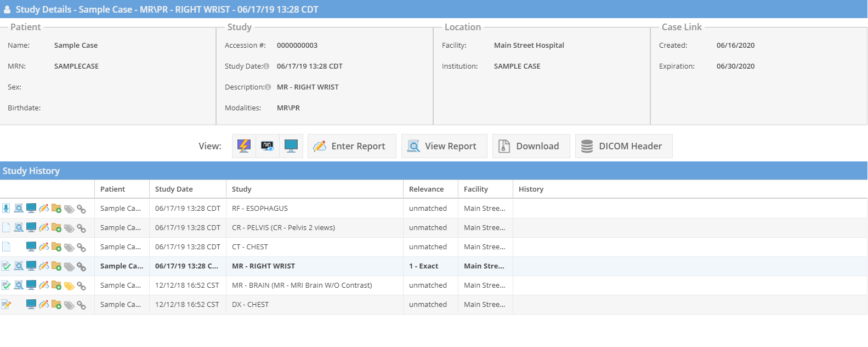Viewport: 868px width, 347px height.
Task: Click the chain link icon on CT - CHEST row
Action: pos(81,247)
